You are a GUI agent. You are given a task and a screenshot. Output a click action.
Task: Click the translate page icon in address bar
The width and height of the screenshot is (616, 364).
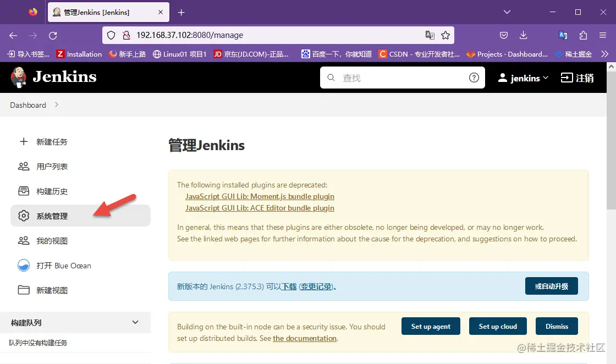[x=430, y=35]
